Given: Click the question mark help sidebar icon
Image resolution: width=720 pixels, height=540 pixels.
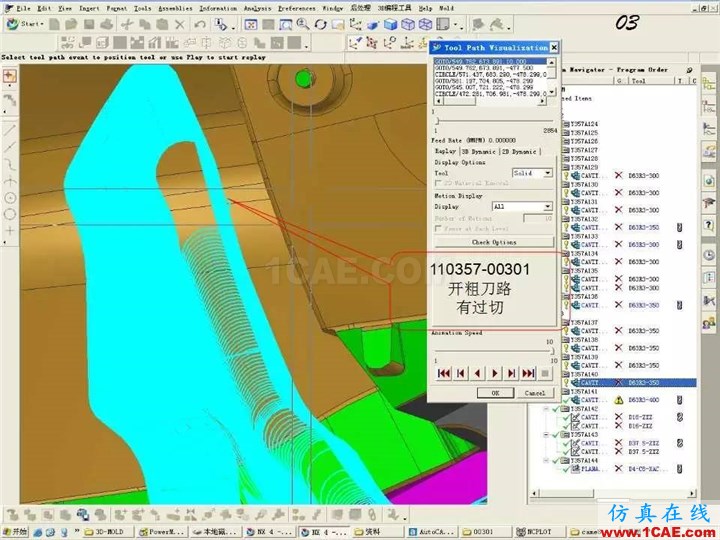Looking at the screenshot, I should [709, 225].
